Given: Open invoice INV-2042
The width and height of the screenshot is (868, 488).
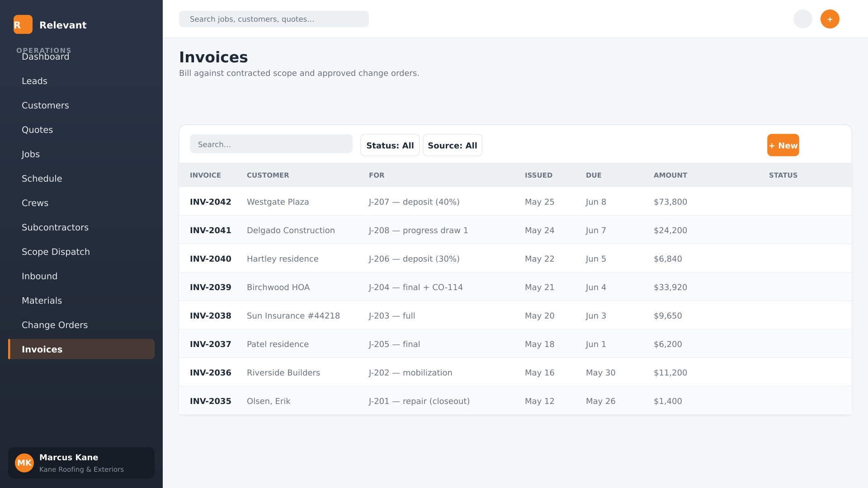Looking at the screenshot, I should point(211,202).
